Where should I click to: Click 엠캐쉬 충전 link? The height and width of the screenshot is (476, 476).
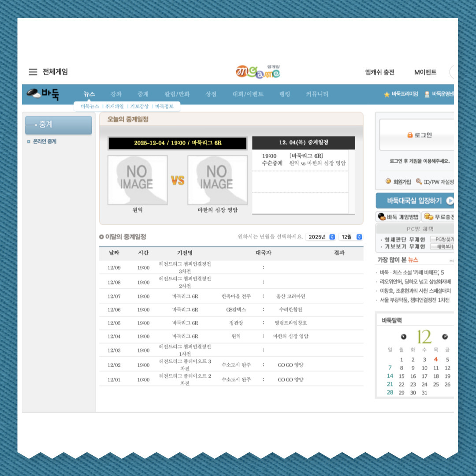tap(379, 72)
